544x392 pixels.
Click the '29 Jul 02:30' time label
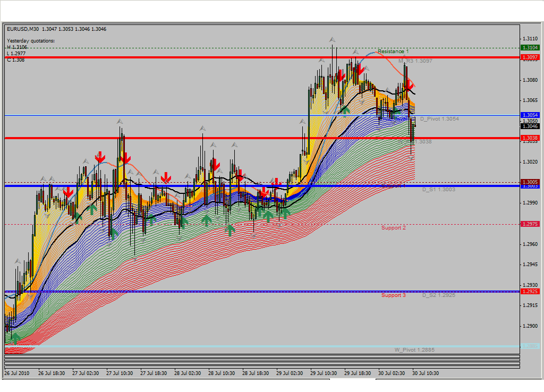(x=290, y=373)
